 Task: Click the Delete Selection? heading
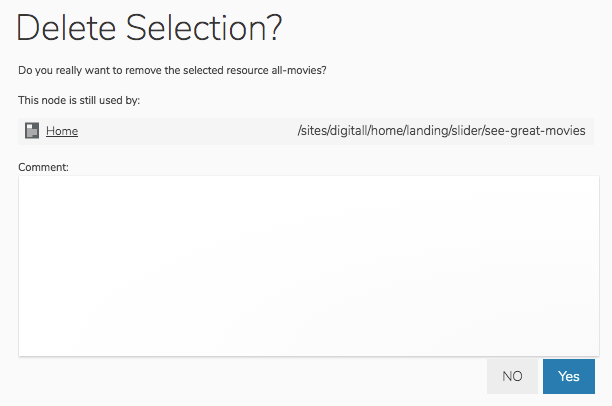[x=149, y=27]
